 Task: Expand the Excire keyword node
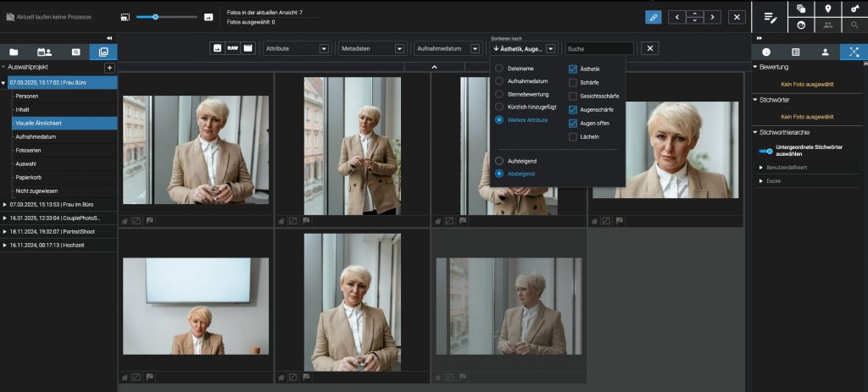click(x=761, y=181)
